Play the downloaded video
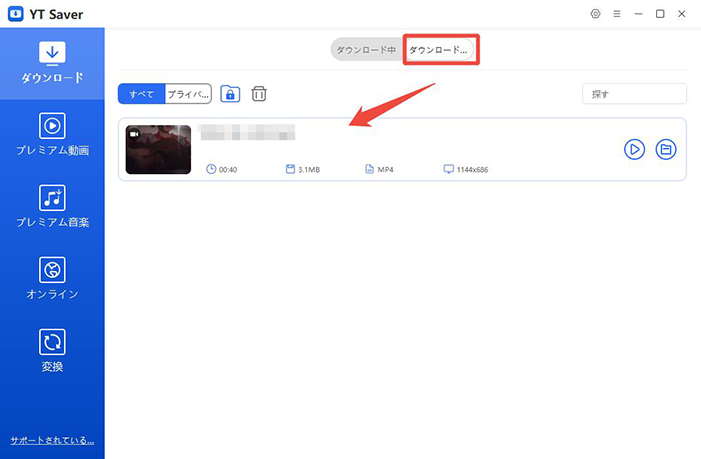 [x=634, y=149]
